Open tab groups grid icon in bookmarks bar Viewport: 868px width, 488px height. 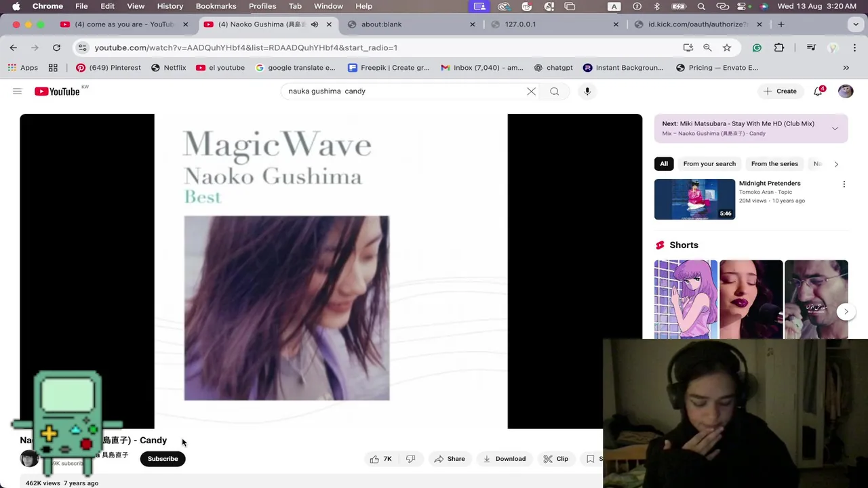53,68
